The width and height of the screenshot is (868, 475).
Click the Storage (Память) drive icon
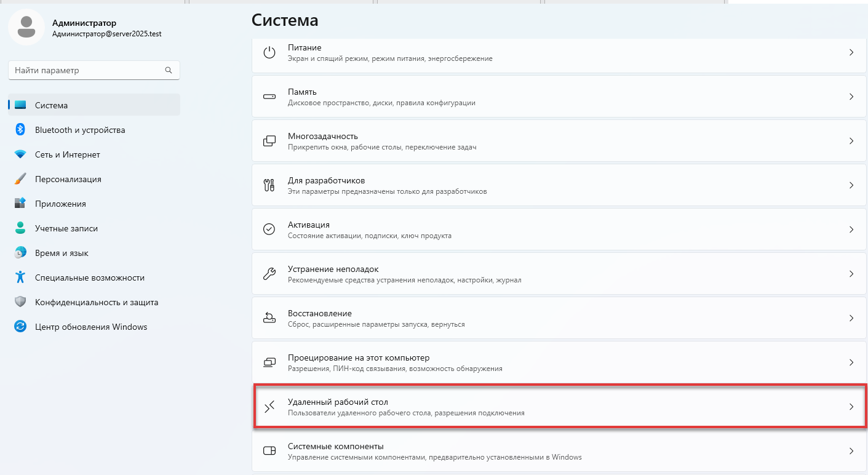pos(269,97)
